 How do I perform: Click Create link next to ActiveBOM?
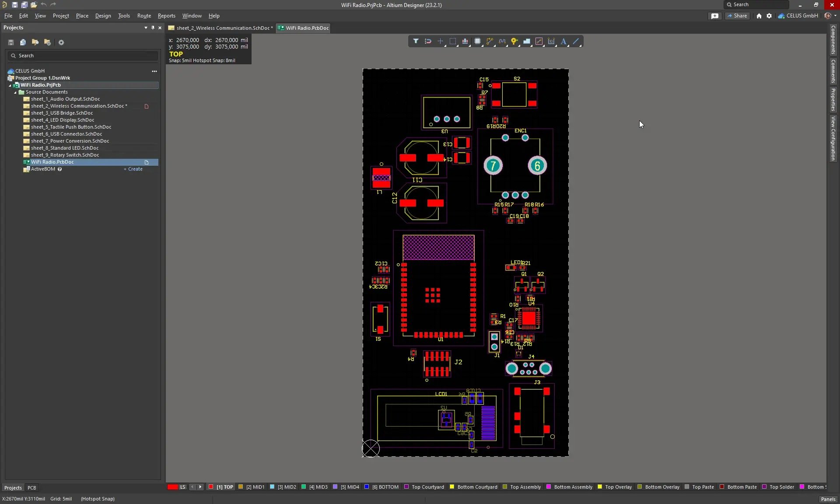pos(133,169)
